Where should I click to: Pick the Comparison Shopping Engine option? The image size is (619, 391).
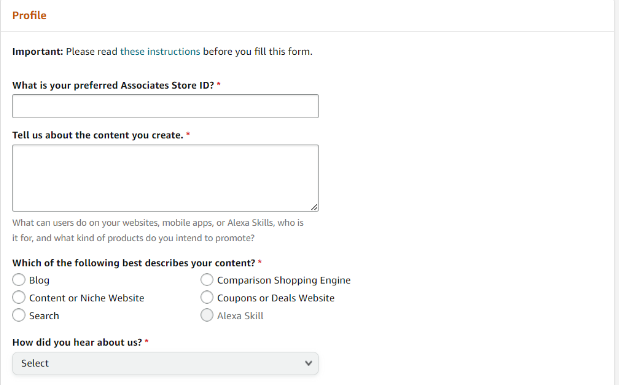pos(206,280)
